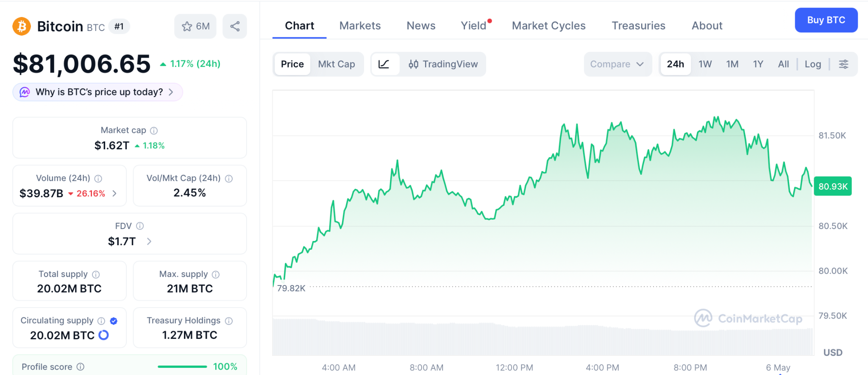Click the USD currency label
This screenshot has width=868, height=375.
(x=833, y=353)
